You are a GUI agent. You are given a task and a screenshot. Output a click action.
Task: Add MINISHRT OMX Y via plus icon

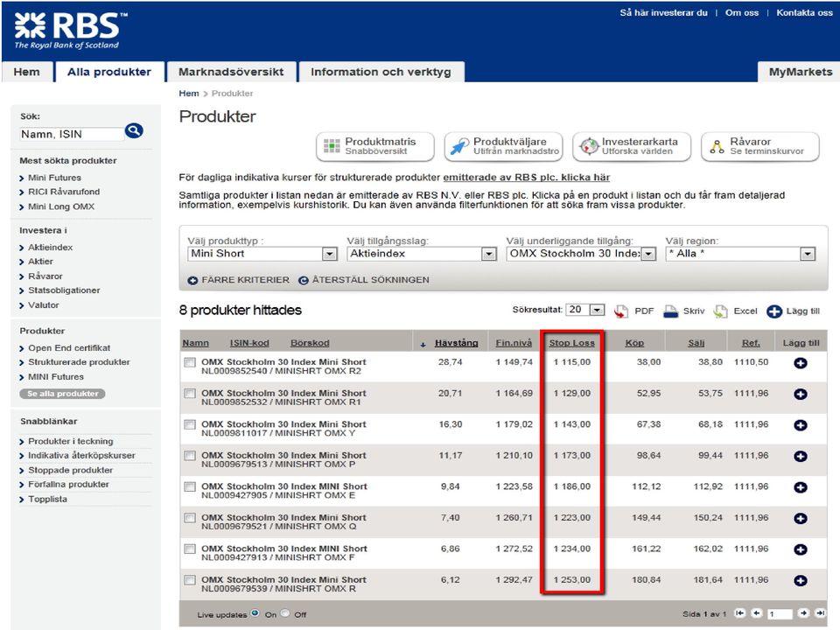[801, 425]
